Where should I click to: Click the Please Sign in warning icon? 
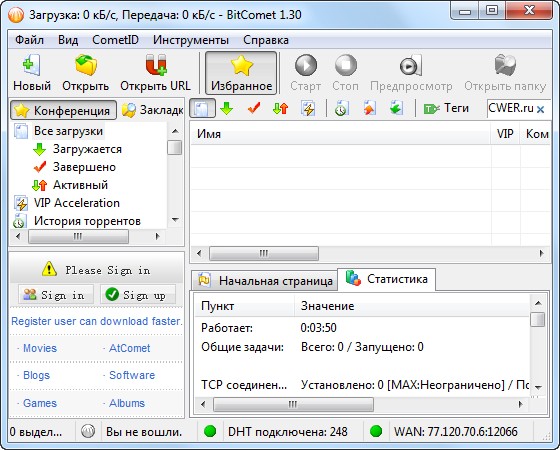49,269
